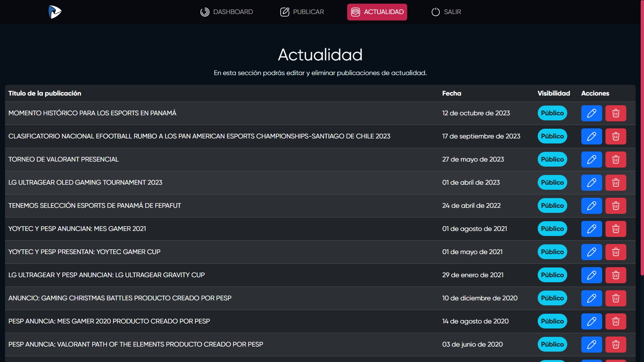
Task: Click date '12 de octubre de 2023'
Action: click(x=476, y=113)
